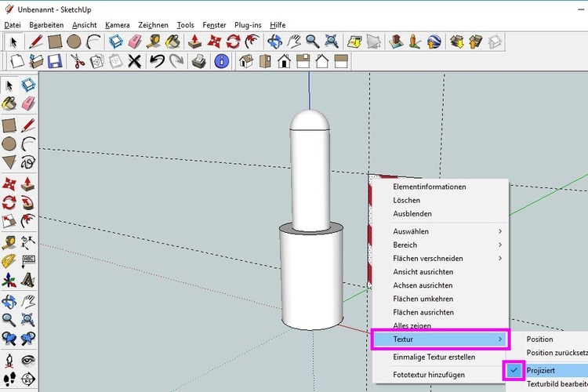Click the Zoom magnifier in top toolbar
Viewport: 588px width, 392px height.
[x=312, y=42]
